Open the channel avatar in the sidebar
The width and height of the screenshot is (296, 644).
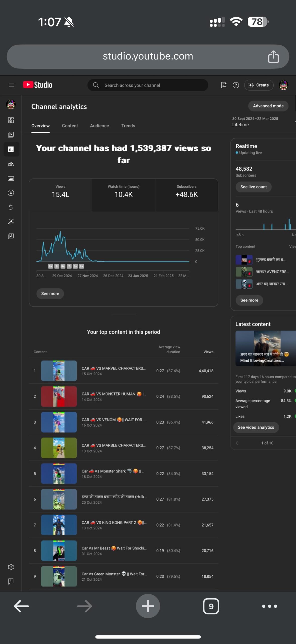tap(11, 104)
